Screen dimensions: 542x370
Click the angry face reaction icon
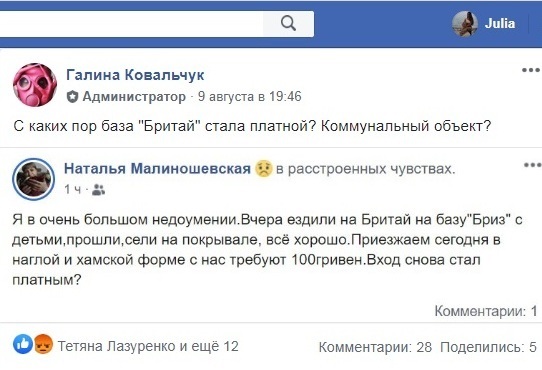pos(43,344)
